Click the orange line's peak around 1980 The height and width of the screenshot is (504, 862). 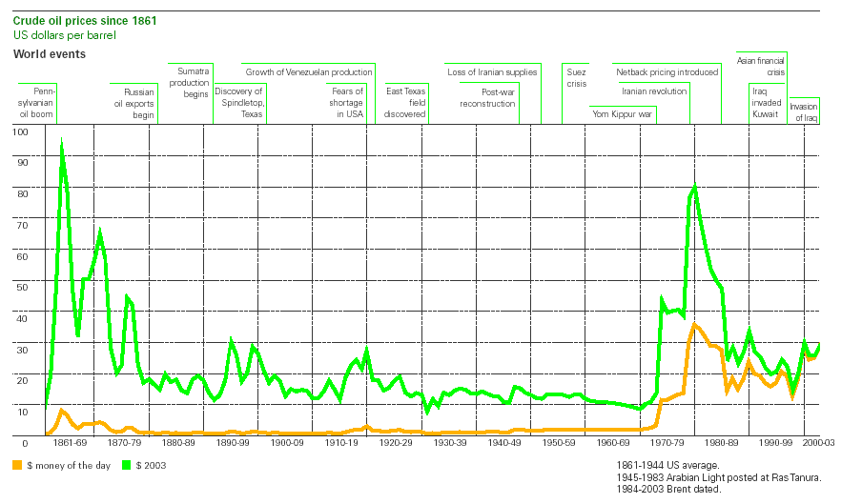(694, 325)
